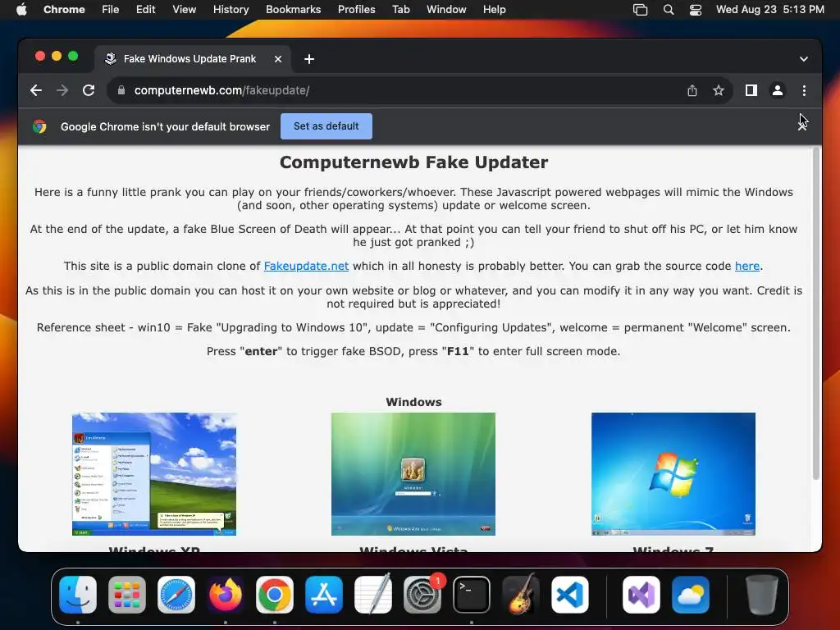Screen dimensions: 840x630
Task: Bookmark this tab with the star icon
Action: coord(719,90)
